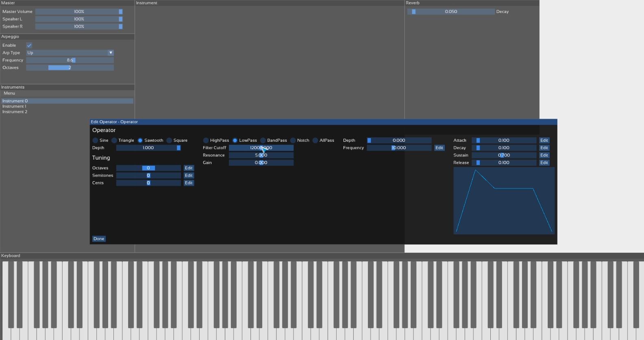Choose the Notch filter type
The image size is (644, 340).
pyautogui.click(x=293, y=141)
